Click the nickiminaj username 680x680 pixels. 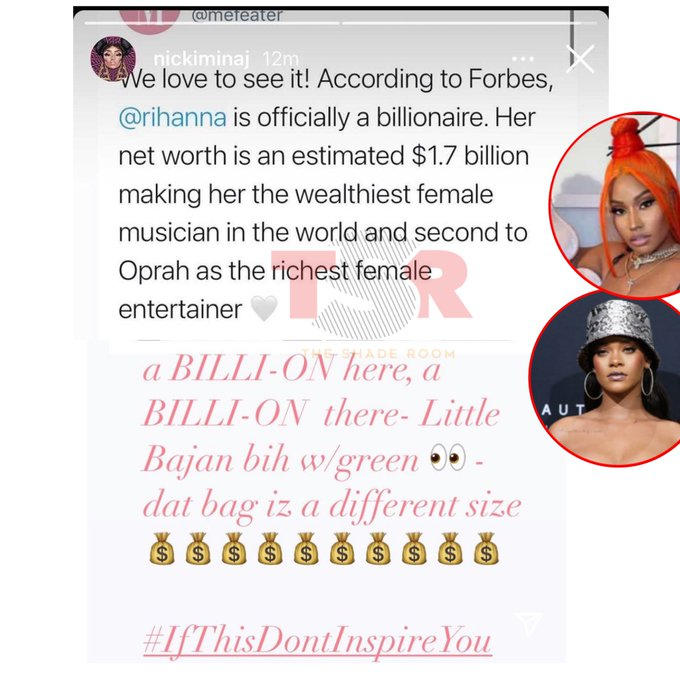(x=202, y=59)
